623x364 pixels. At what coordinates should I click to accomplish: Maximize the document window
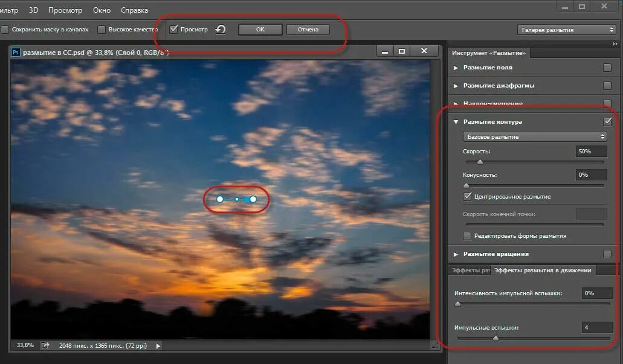coord(402,51)
